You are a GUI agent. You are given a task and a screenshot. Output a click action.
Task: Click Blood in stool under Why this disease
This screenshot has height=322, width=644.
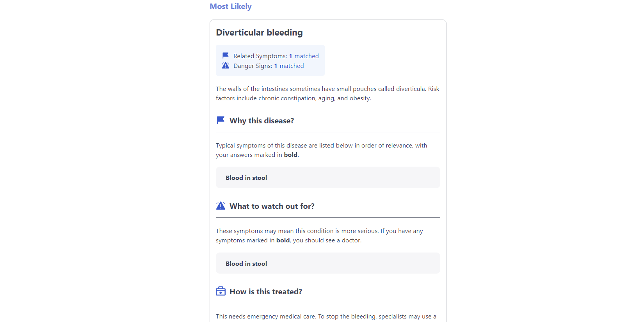point(246,178)
